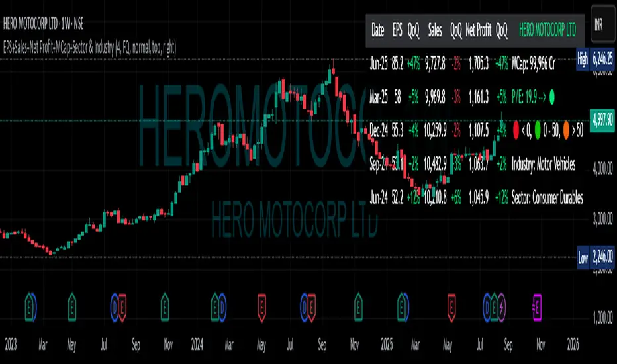Click the Dec-24 date cell
Screen dimensions: 617x364
pos(379,130)
